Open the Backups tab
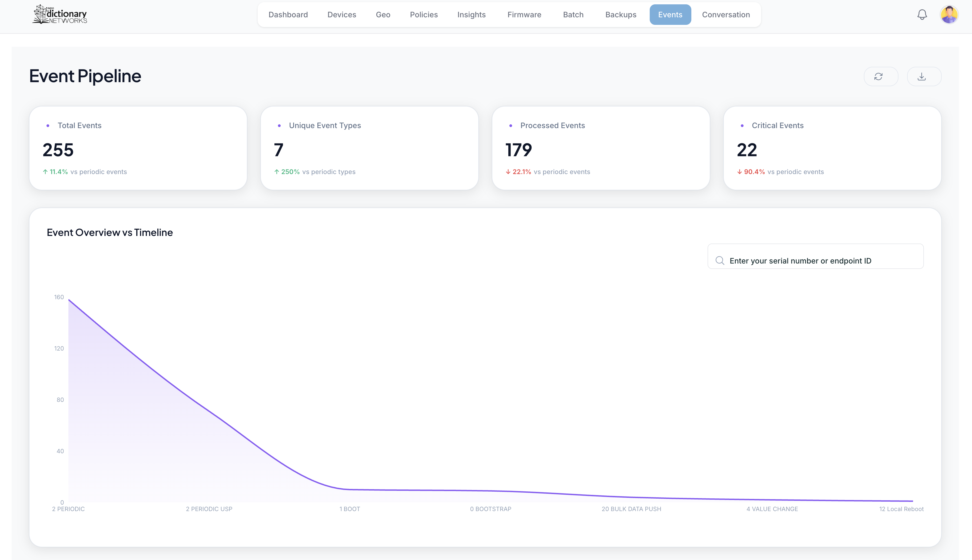 tap(621, 15)
